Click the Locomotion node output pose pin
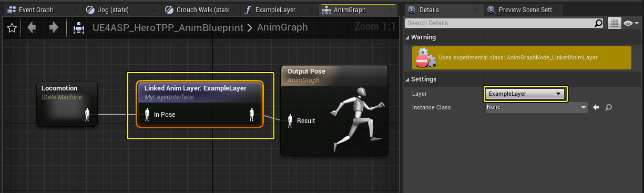The width and height of the screenshot is (644, 193). [x=87, y=114]
